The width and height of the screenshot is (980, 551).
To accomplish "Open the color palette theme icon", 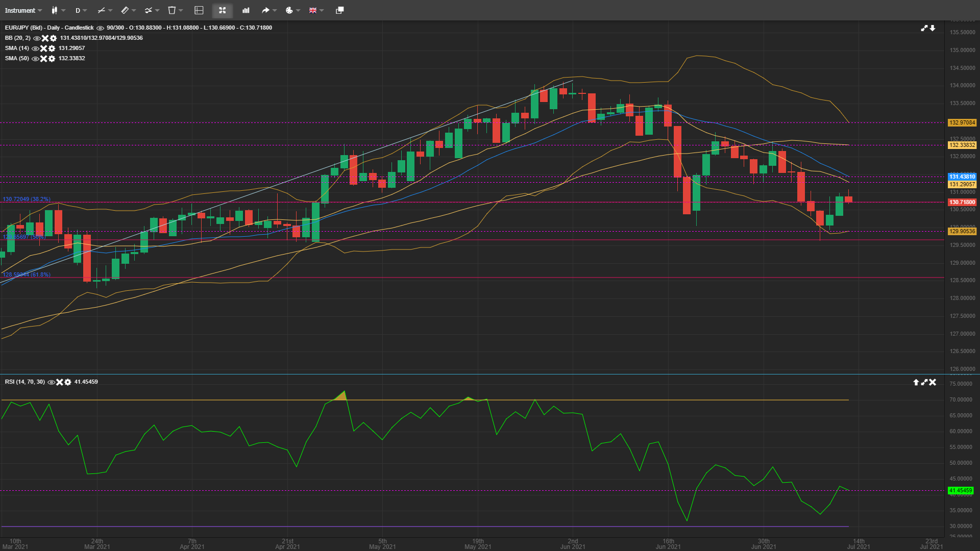I will pyautogui.click(x=289, y=10).
